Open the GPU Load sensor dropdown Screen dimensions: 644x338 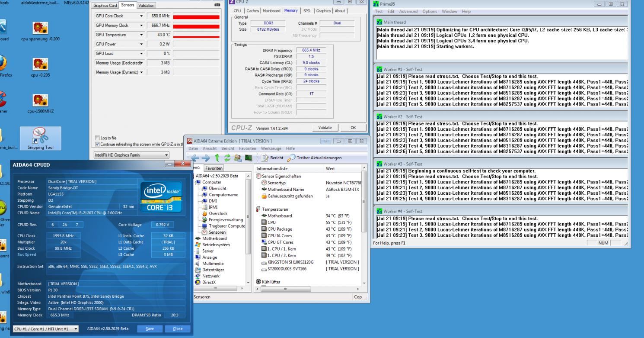[x=142, y=54]
